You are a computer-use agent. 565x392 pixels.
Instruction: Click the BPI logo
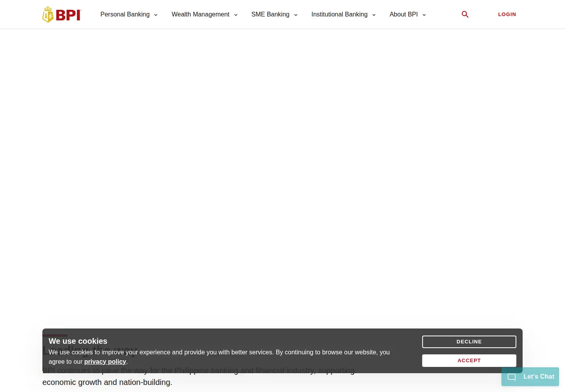click(x=62, y=15)
